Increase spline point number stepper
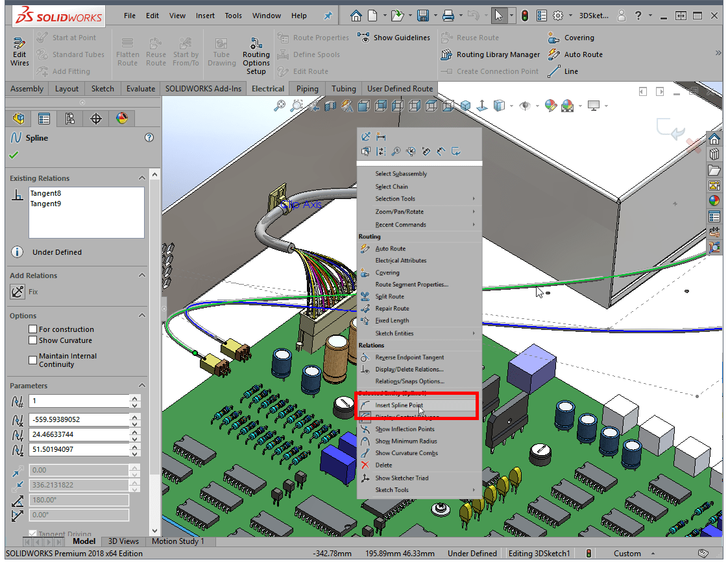The width and height of the screenshot is (728, 564). tap(135, 398)
